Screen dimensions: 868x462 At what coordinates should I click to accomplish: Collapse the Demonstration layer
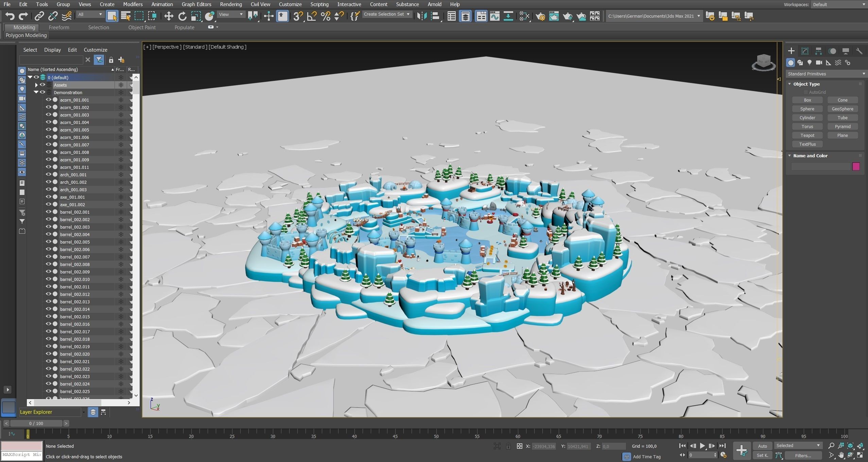click(36, 92)
